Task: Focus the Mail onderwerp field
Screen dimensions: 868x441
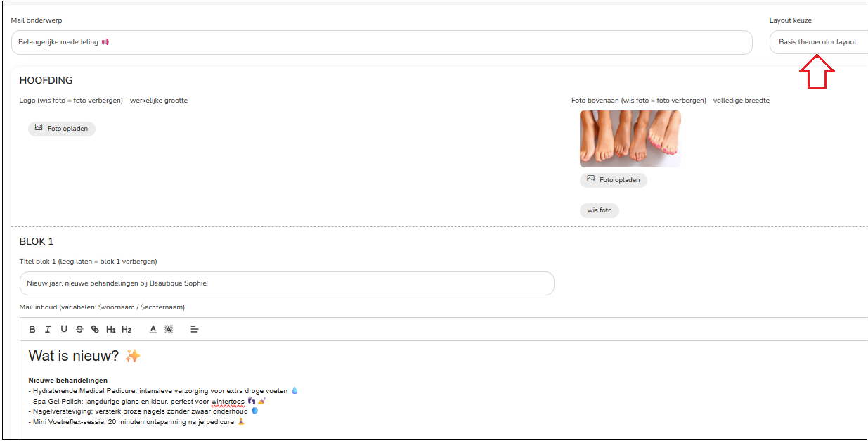Action: coord(382,42)
